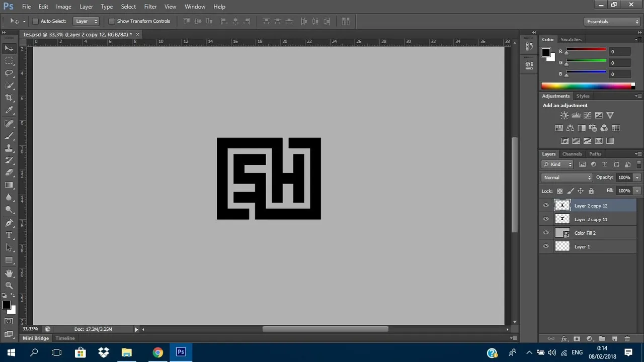Open the Auto-Select Layer dropdown
The image size is (644, 362).
coord(86,21)
